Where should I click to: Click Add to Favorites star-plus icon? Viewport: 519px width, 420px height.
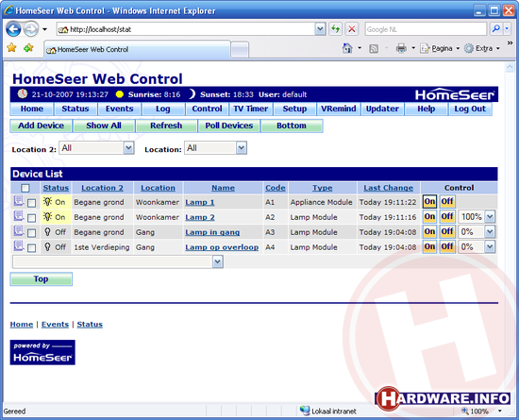click(x=28, y=48)
